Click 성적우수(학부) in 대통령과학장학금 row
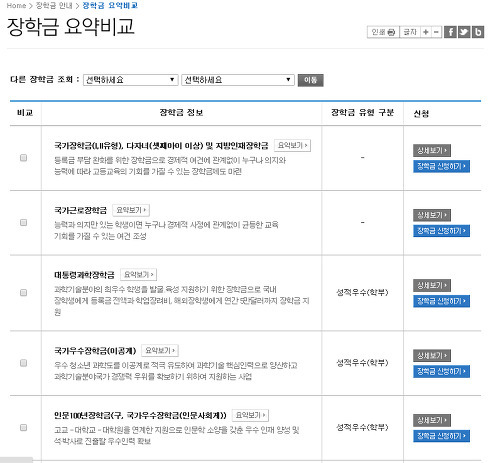Image resolution: width=500 pixels, height=463 pixels. point(362,292)
